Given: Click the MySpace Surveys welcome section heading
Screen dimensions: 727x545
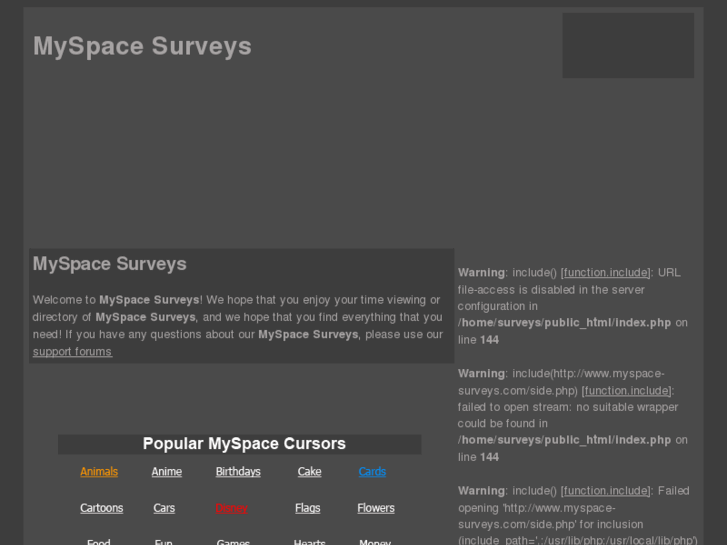Looking at the screenshot, I should coord(109,263).
